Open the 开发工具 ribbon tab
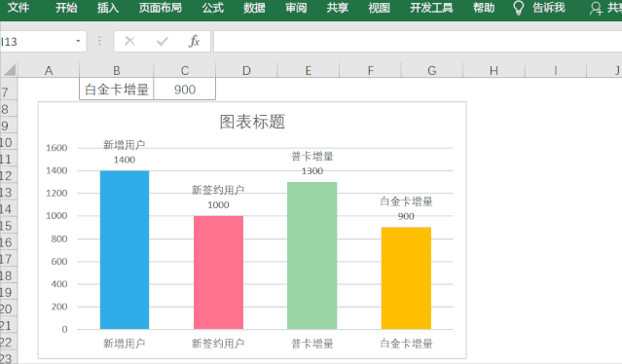 [431, 8]
